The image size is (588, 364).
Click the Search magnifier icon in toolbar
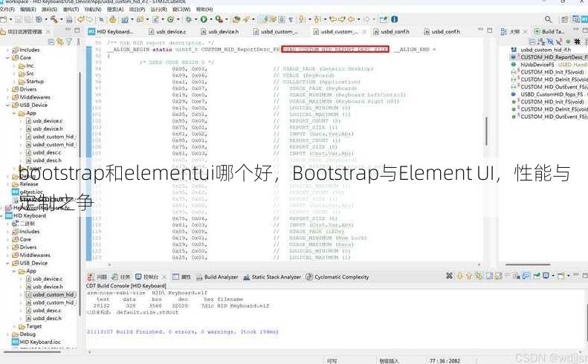[548, 19]
